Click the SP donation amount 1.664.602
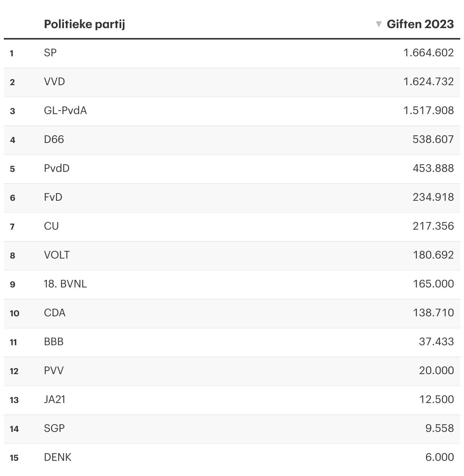 pos(429,53)
